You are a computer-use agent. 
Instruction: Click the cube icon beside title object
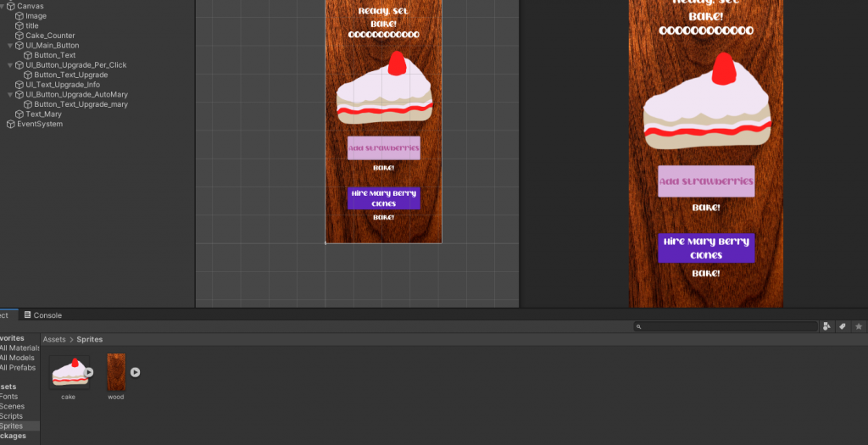(19, 26)
